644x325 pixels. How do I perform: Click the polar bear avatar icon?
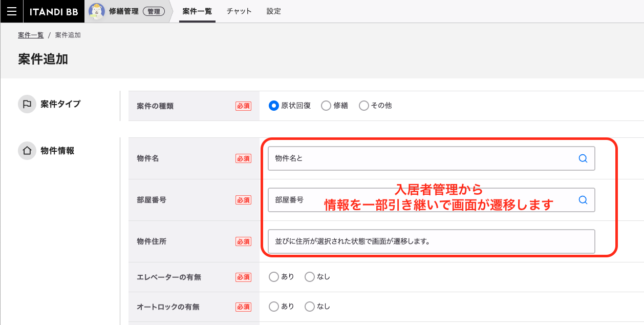tap(97, 11)
